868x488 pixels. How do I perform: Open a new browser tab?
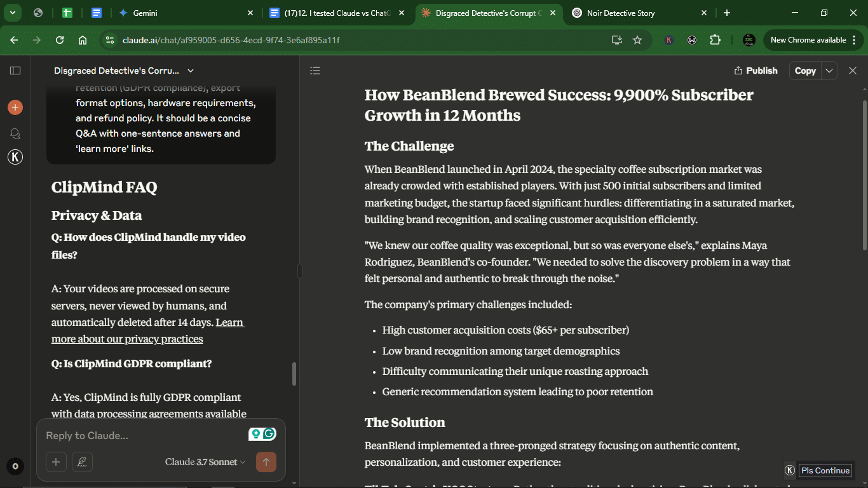727,13
